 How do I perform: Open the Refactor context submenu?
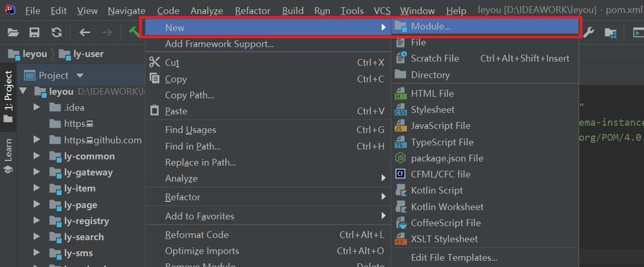tap(268, 197)
